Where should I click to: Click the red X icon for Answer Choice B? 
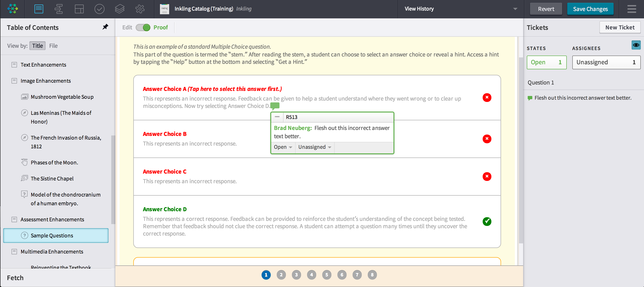(x=487, y=139)
